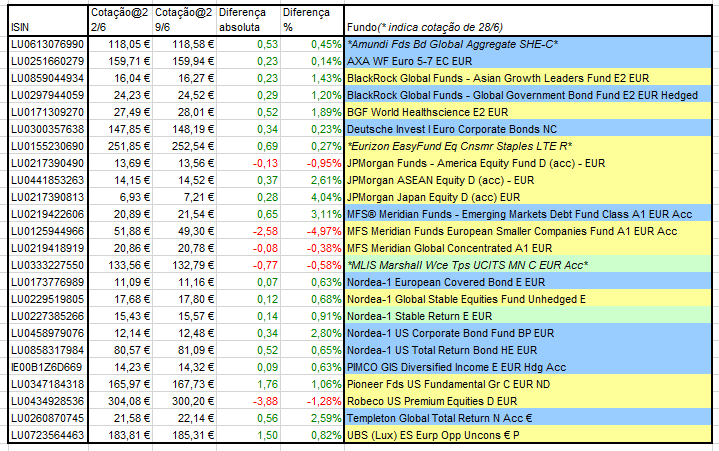Click the Deutsche Invest I Euro Corporate Bonds cell
The height and width of the screenshot is (451, 719).
tap(528, 129)
